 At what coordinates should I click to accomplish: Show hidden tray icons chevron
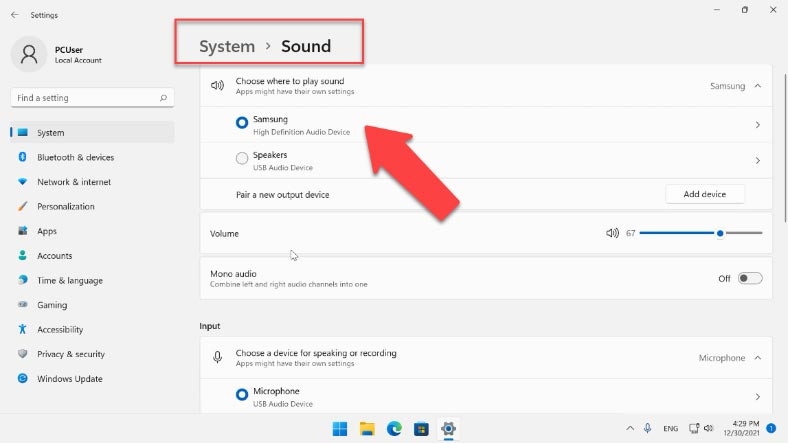pos(630,428)
